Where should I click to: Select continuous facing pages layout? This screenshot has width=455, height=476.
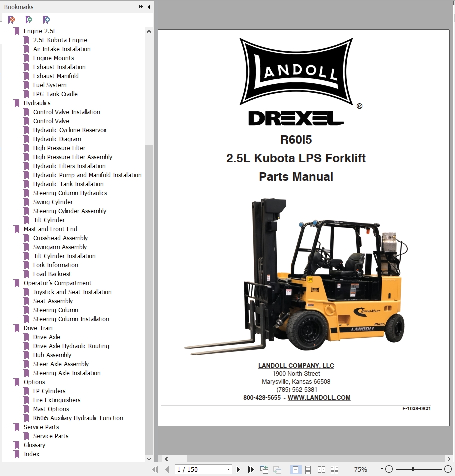tap(334, 469)
